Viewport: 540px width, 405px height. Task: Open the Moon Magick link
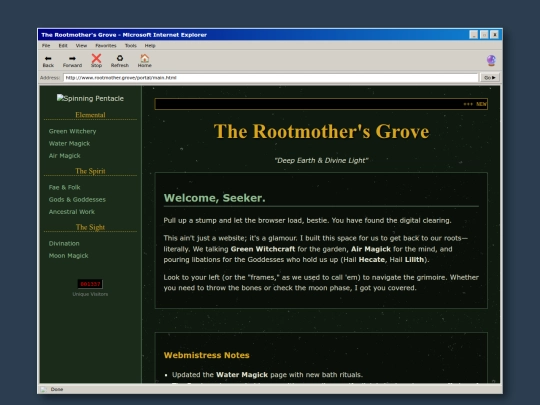tap(69, 256)
